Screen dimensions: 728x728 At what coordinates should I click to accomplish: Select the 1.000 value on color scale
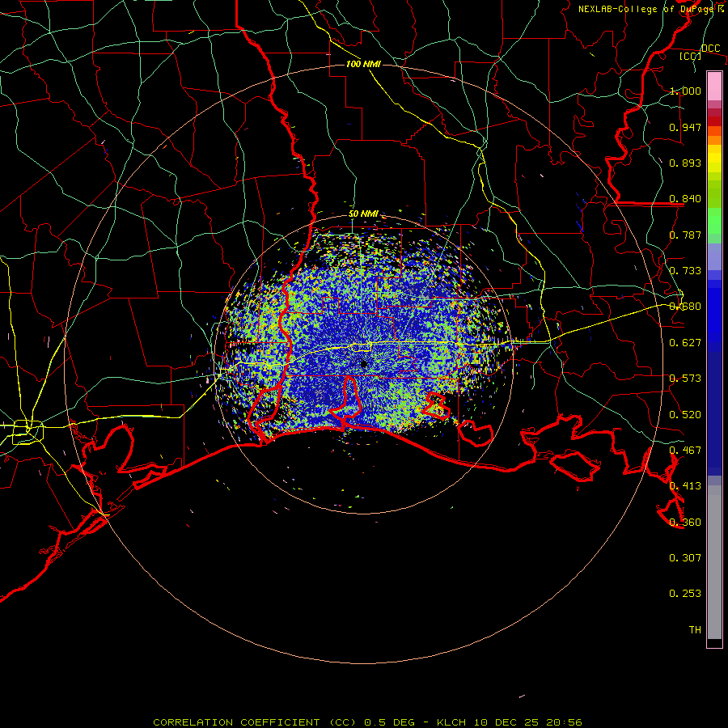click(x=685, y=91)
